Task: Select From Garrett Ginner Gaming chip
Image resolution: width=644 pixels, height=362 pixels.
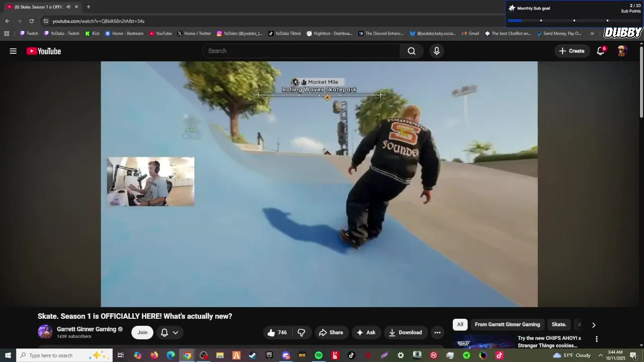Action: pos(507,324)
